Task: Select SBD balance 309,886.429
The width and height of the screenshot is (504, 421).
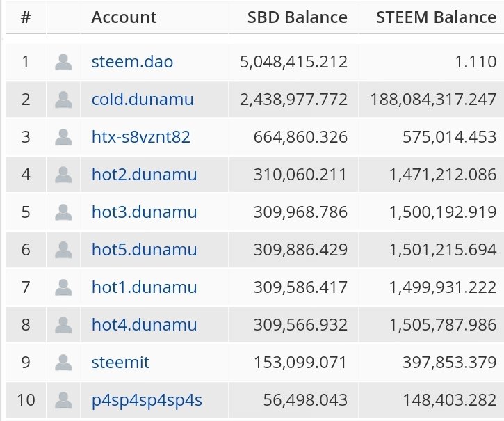Action: [x=300, y=249]
